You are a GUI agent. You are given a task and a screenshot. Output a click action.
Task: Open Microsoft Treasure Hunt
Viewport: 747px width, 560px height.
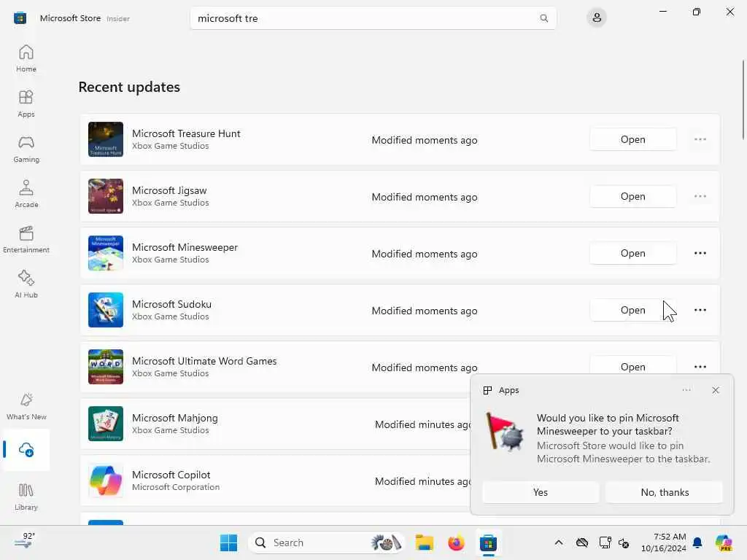pyautogui.click(x=632, y=139)
